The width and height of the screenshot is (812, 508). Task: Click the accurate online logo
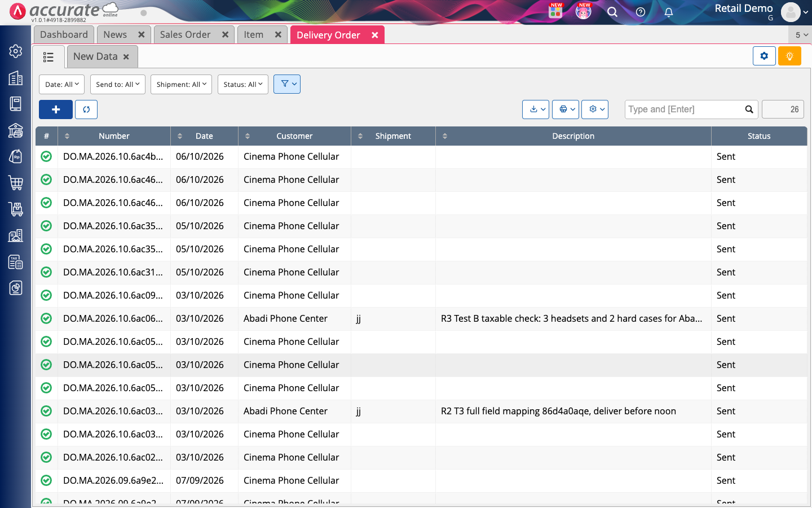tap(64, 11)
